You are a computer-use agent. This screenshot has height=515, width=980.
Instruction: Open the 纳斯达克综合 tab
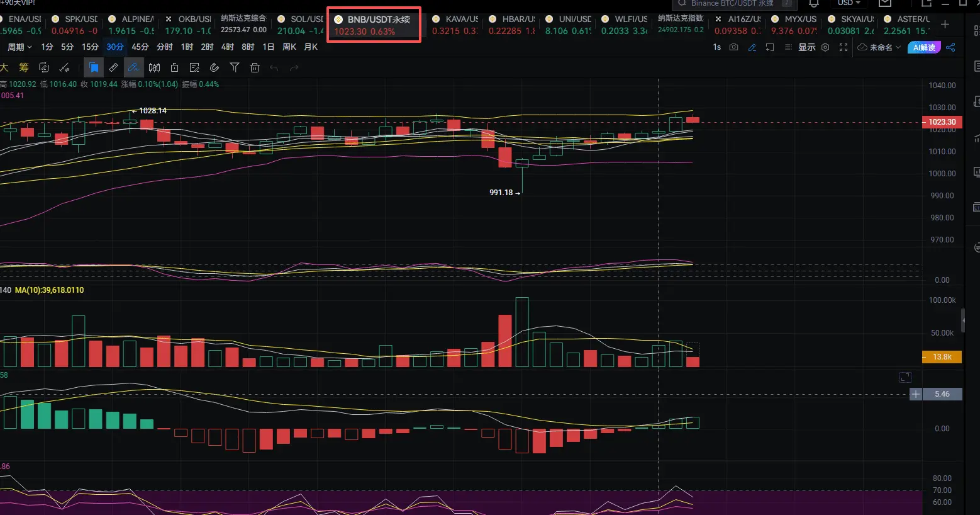coord(243,24)
